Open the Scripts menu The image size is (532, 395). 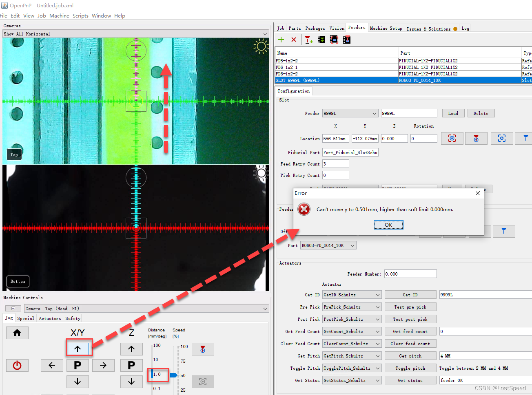(x=80, y=16)
